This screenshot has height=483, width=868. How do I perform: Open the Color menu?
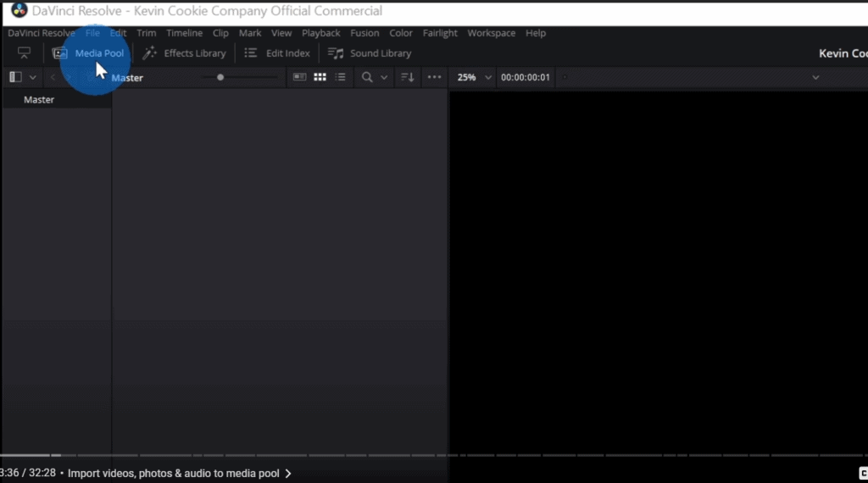(x=401, y=33)
